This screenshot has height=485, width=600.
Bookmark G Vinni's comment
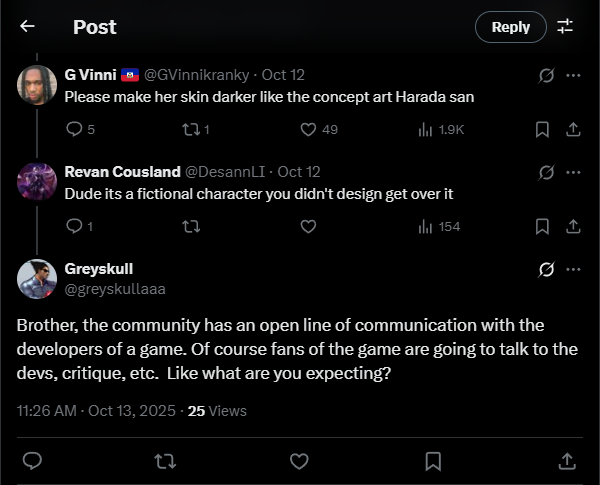tap(542, 129)
